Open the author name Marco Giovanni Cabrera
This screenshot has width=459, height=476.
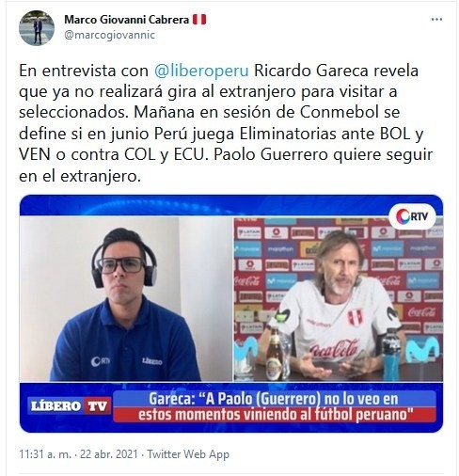coord(126,20)
